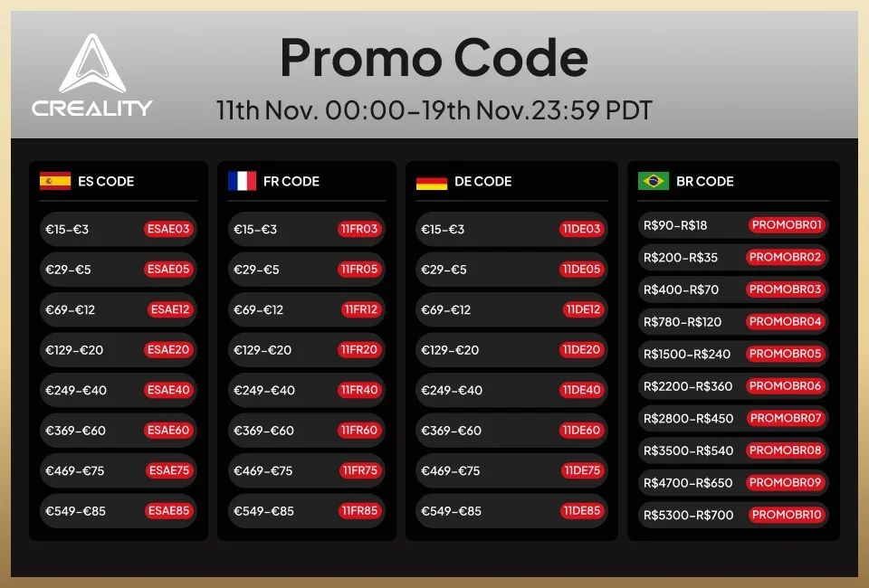Click the PROMOBR10 code badge
The height and width of the screenshot is (588, 869).
(x=787, y=515)
